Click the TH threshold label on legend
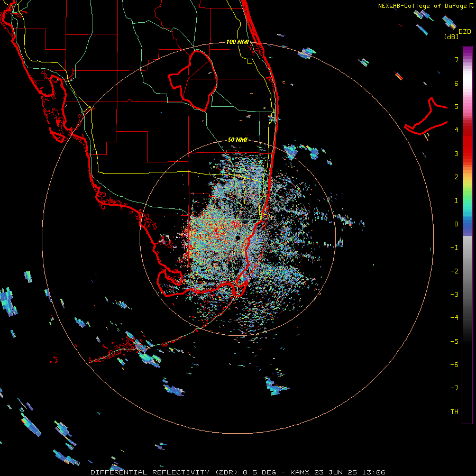This screenshot has width=476, height=476. point(454,412)
